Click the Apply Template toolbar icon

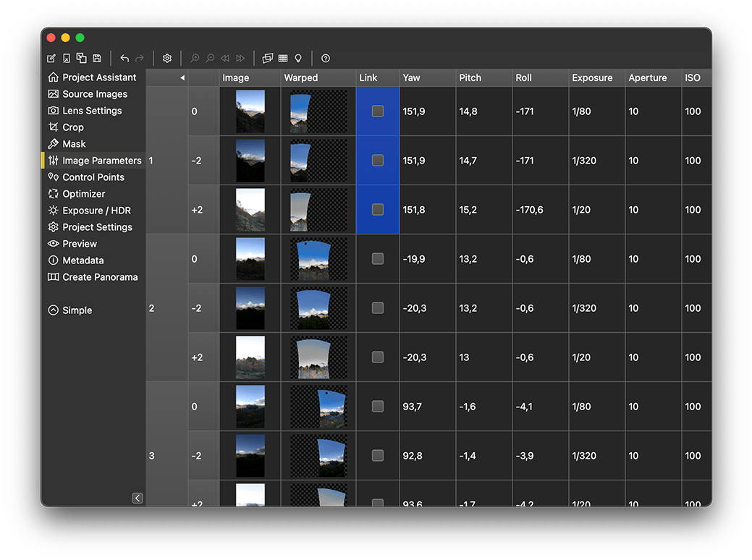[x=82, y=58]
